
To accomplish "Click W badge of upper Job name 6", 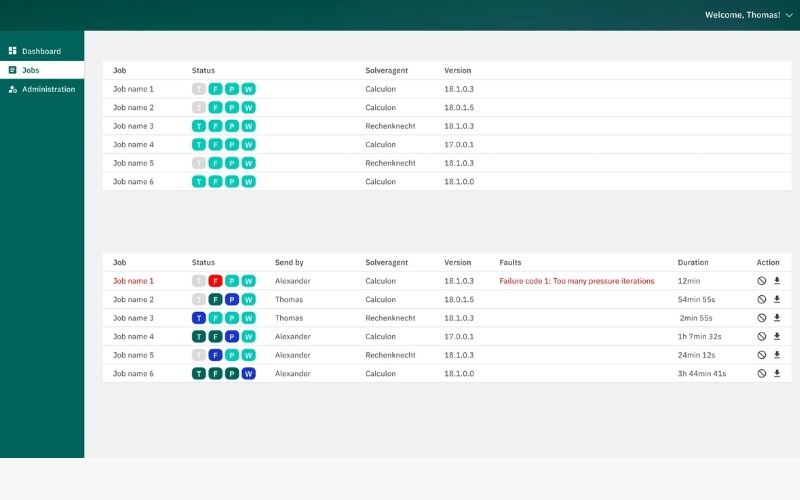I will pyautogui.click(x=248, y=182).
